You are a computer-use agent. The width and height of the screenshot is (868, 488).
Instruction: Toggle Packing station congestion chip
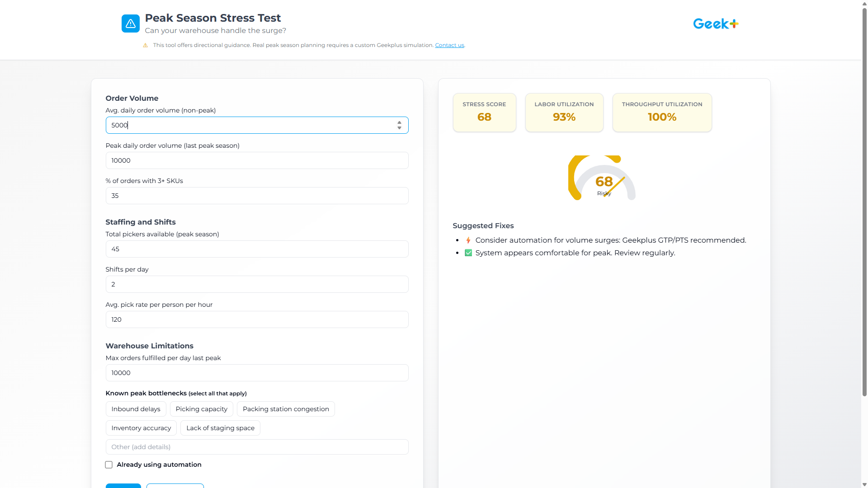point(286,409)
